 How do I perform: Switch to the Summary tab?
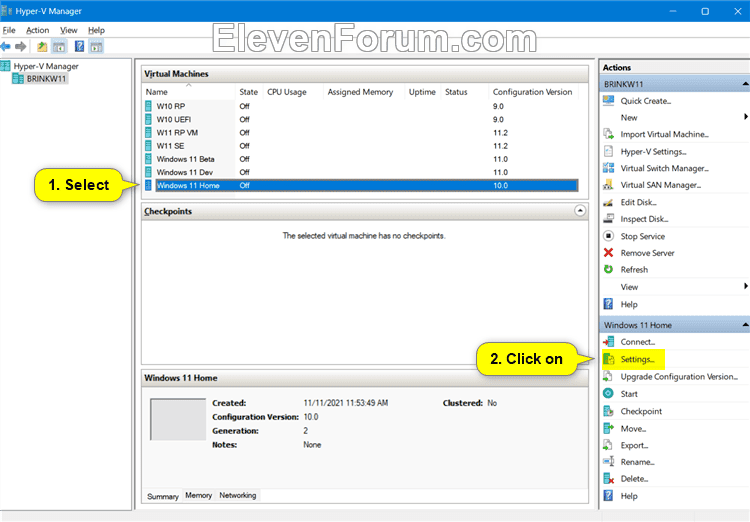tap(163, 496)
